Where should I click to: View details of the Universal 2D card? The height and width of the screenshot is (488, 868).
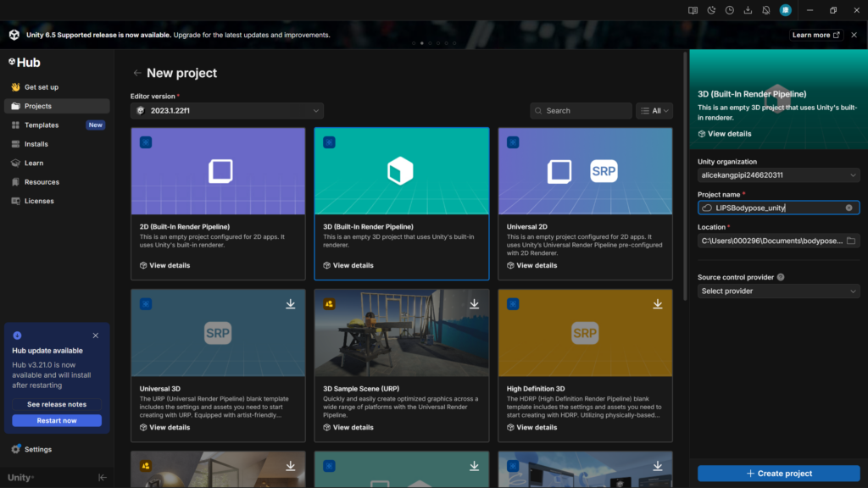pyautogui.click(x=532, y=265)
